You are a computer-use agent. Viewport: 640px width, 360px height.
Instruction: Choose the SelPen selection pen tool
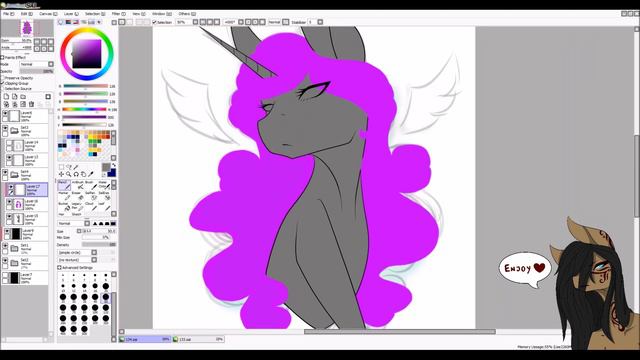90,196
